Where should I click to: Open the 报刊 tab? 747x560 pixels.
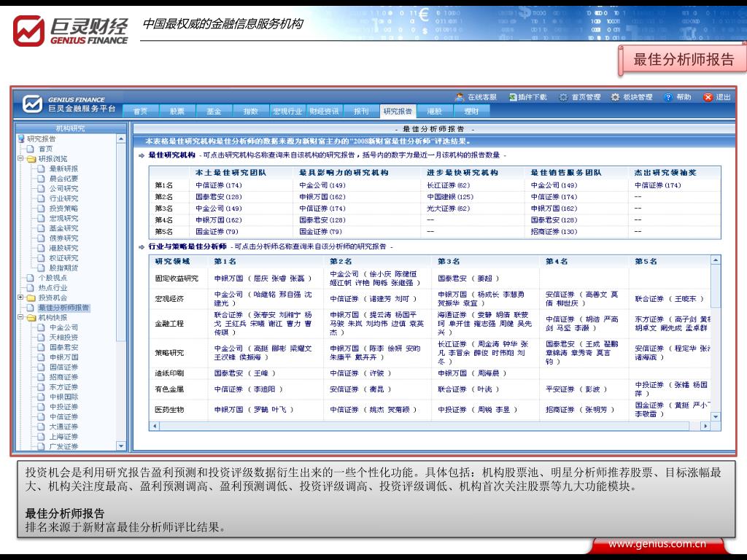tap(360, 111)
